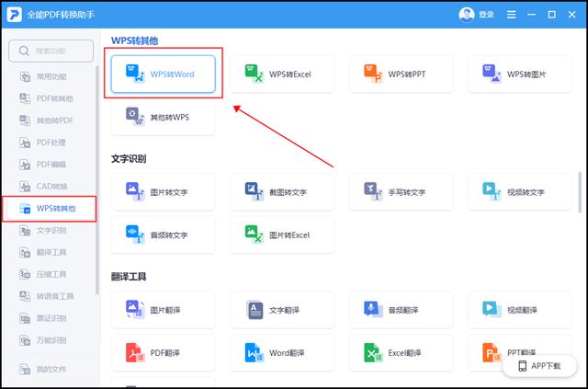This screenshot has height=389, width=588.
Task: Click the APP下载 button
Action: coord(539,366)
